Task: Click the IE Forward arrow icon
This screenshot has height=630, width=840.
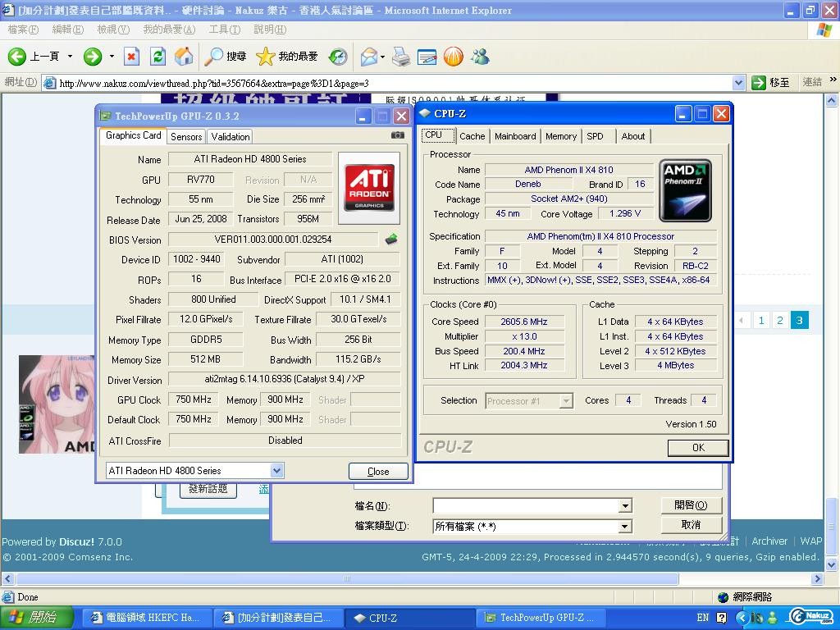Action: pos(93,57)
